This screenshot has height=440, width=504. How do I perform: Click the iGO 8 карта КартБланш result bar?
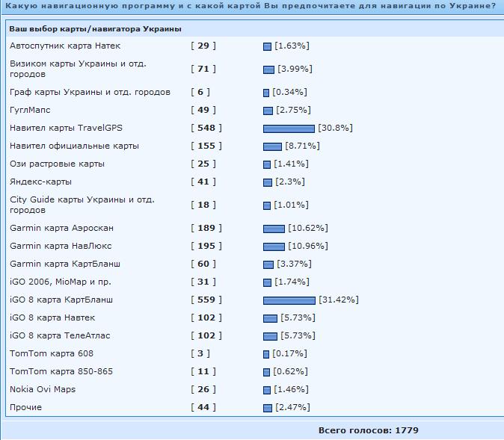point(289,300)
